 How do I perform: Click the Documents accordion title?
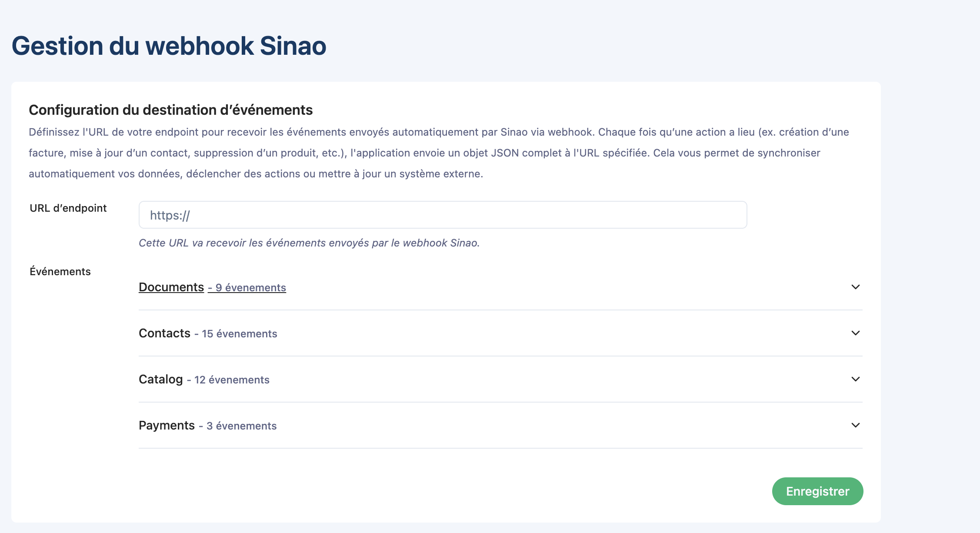pyautogui.click(x=171, y=287)
